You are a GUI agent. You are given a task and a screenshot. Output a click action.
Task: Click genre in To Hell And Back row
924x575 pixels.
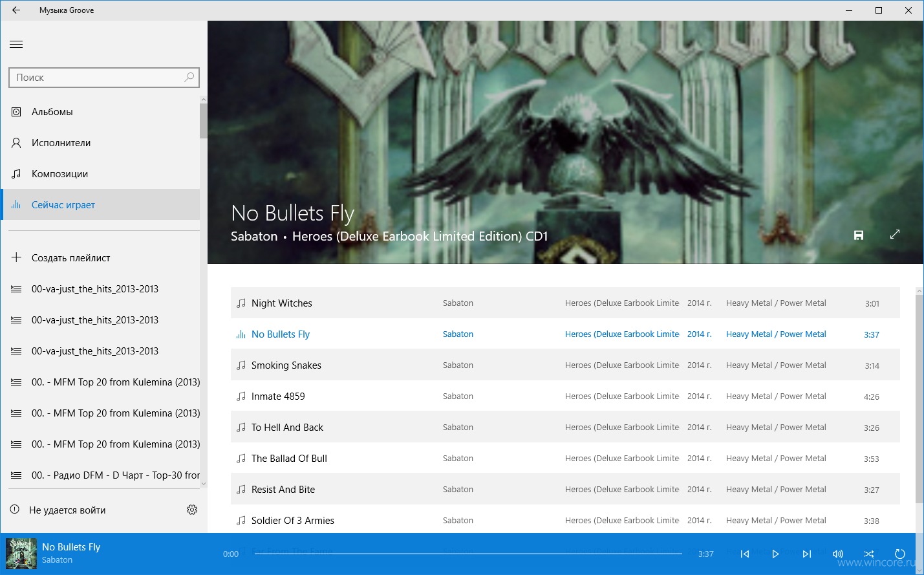776,428
